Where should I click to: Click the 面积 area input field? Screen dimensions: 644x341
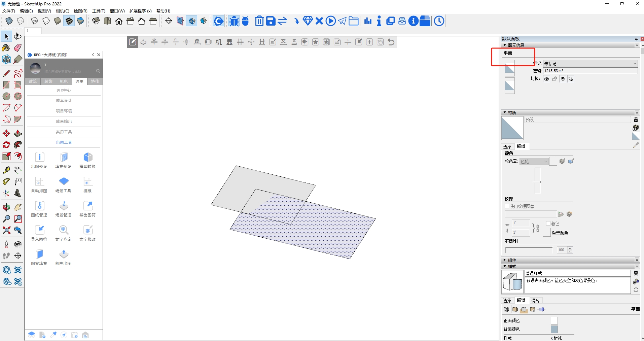590,71
